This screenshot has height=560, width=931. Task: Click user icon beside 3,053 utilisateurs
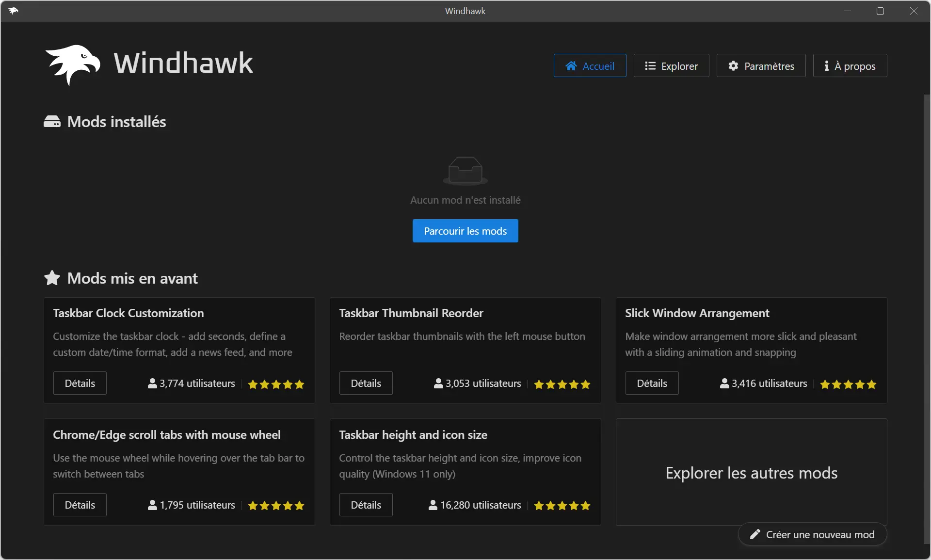click(x=438, y=383)
